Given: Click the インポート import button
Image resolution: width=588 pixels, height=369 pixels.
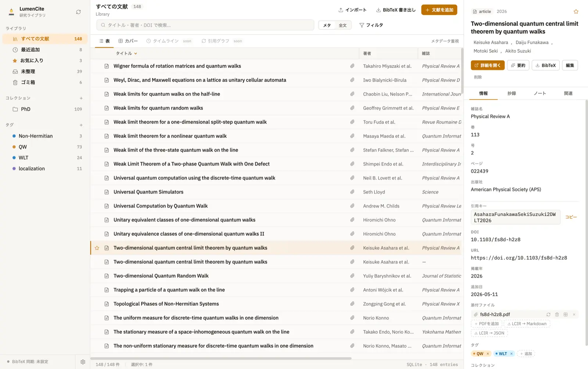Looking at the screenshot, I should 352,10.
